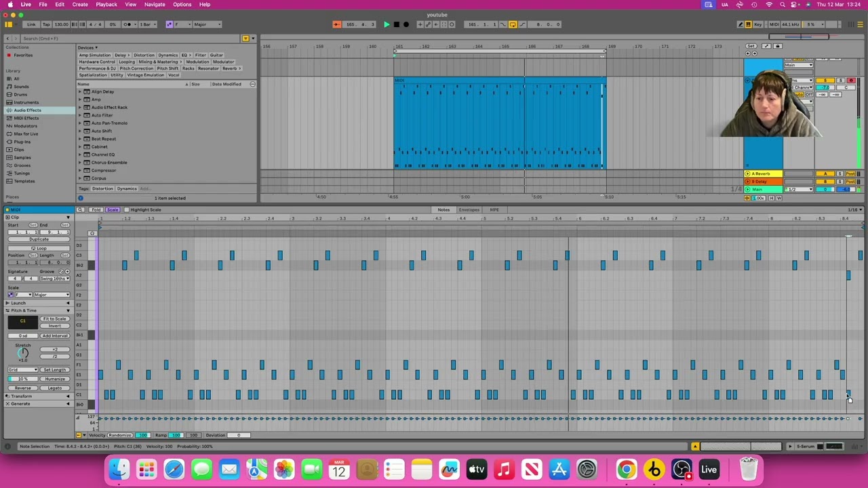The width and height of the screenshot is (868, 488).
Task: Select Sounds in the Library sidebar
Action: click(x=21, y=87)
